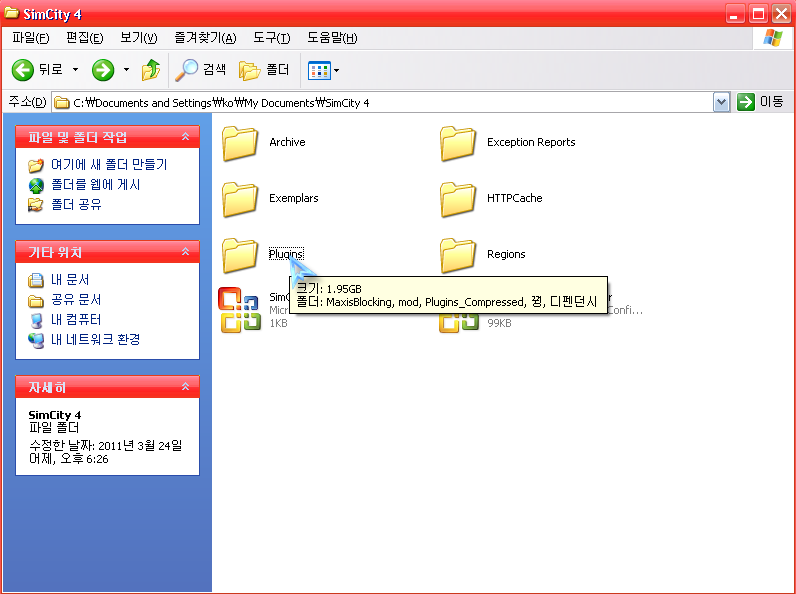Open the 도움말(H) menu
Viewport: 796px width, 594px height.
click(332, 38)
